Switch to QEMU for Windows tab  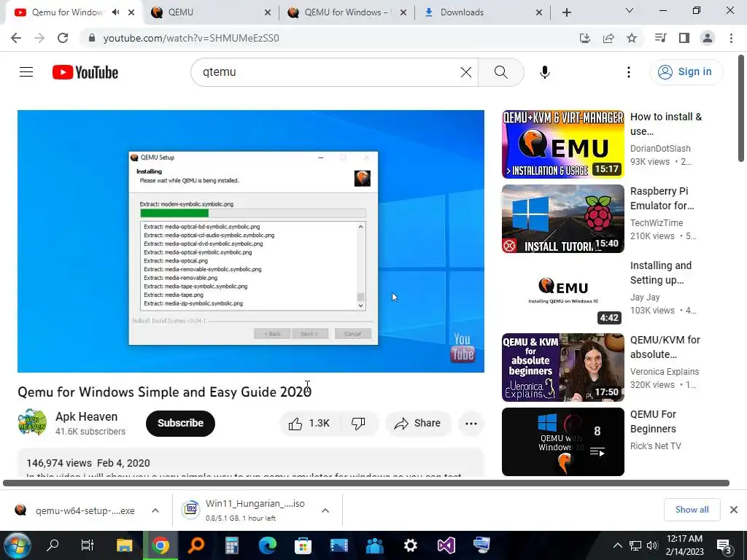pyautogui.click(x=348, y=12)
